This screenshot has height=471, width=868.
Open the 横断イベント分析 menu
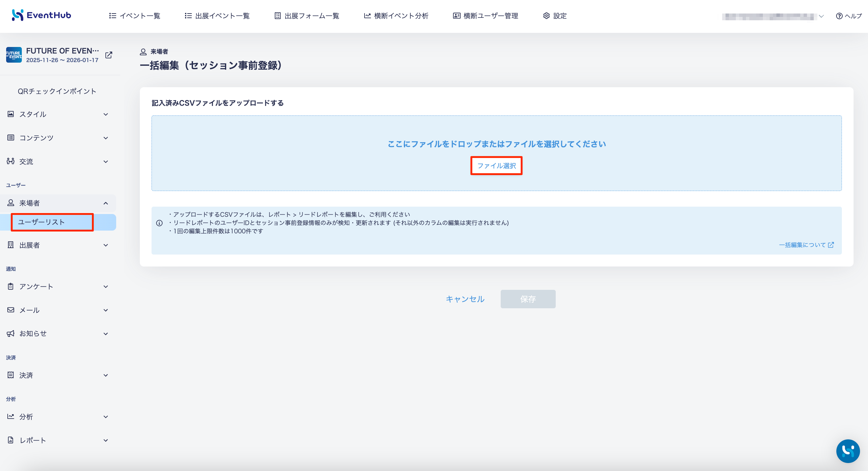396,16
